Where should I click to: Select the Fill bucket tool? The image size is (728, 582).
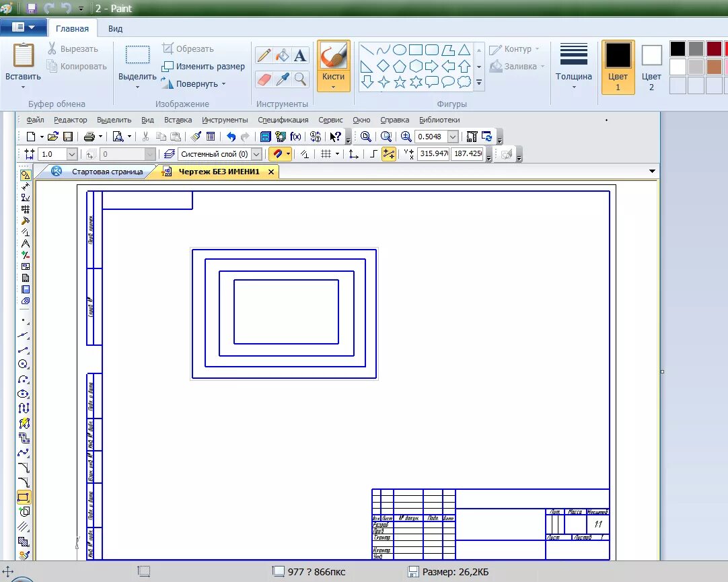click(282, 56)
